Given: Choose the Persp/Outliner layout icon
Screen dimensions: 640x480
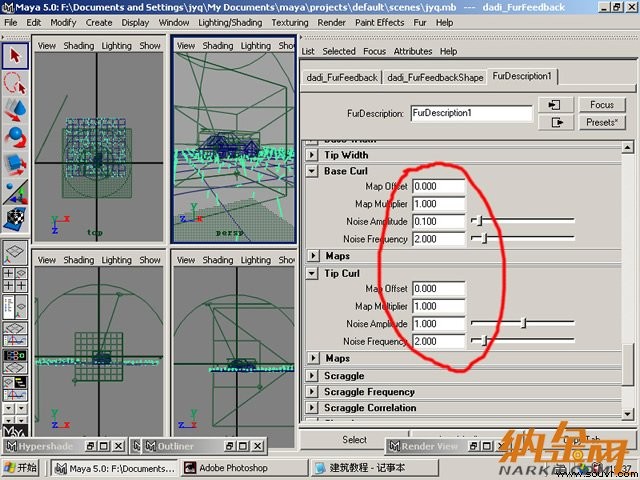Looking at the screenshot, I should tap(15, 307).
